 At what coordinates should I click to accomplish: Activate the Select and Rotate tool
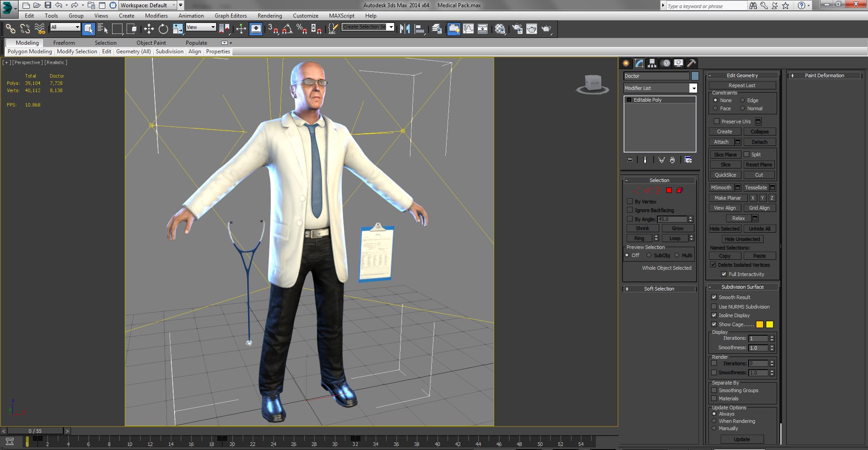tap(163, 29)
